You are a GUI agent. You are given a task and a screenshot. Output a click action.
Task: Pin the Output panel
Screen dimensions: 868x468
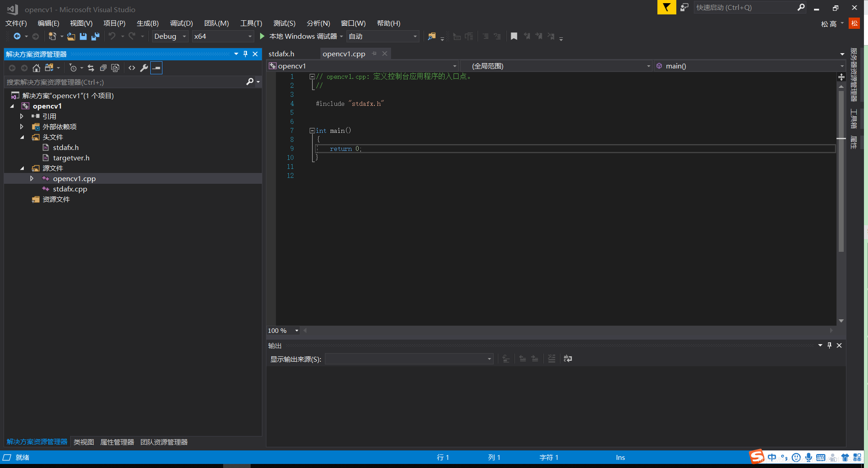click(x=829, y=345)
